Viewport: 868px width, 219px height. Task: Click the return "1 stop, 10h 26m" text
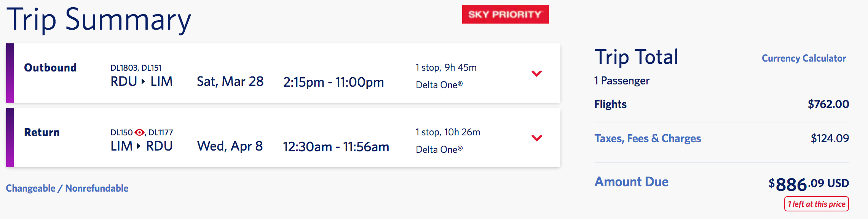tap(448, 132)
